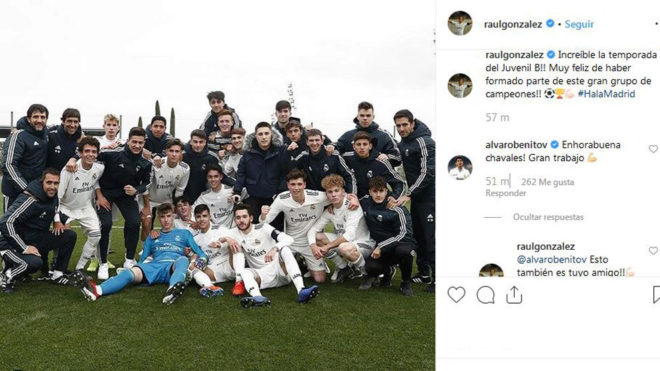
Task: Follow raulgonzalez with Seguir
Action: tap(579, 24)
